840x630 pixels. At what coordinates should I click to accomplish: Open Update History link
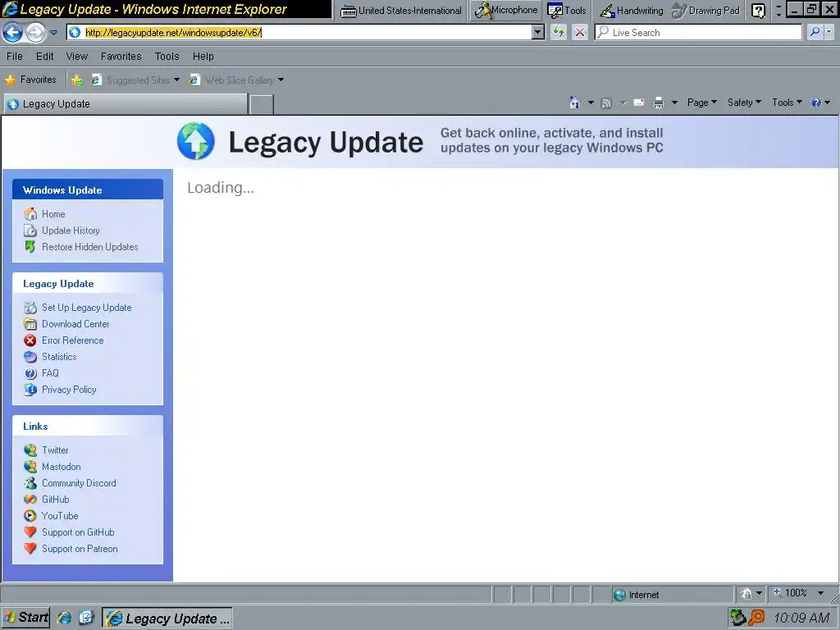71,231
